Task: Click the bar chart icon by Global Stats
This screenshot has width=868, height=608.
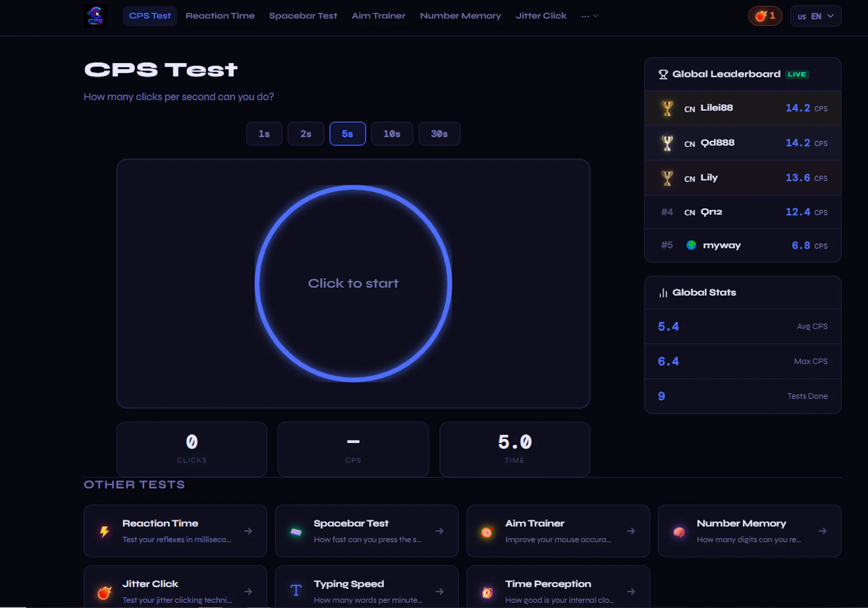Action: tap(663, 293)
